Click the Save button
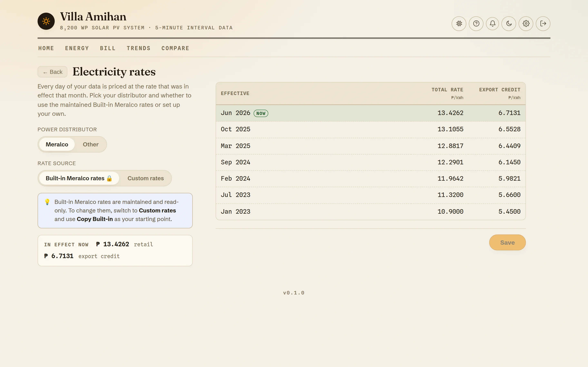Viewport: 588px width, 367px height. point(507,242)
